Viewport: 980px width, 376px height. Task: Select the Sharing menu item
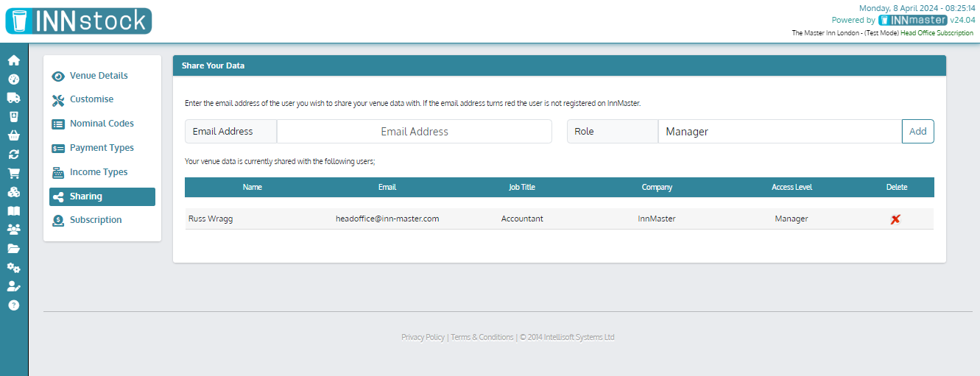102,196
